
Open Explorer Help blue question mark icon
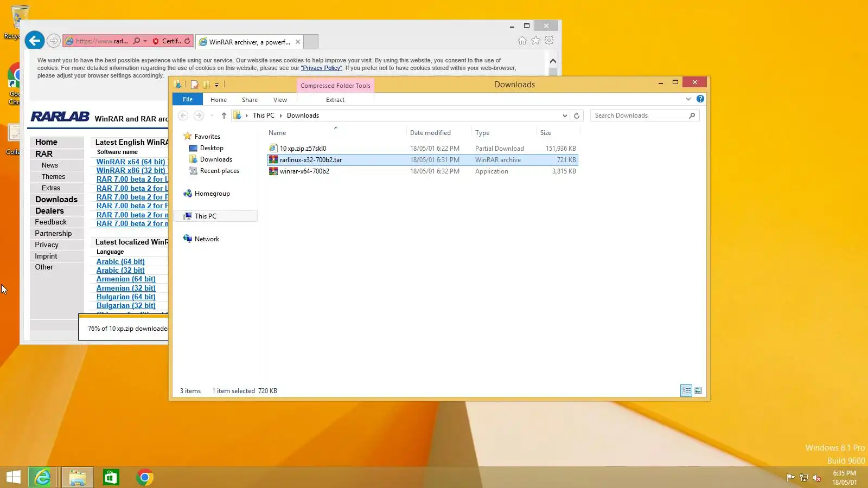coord(700,99)
